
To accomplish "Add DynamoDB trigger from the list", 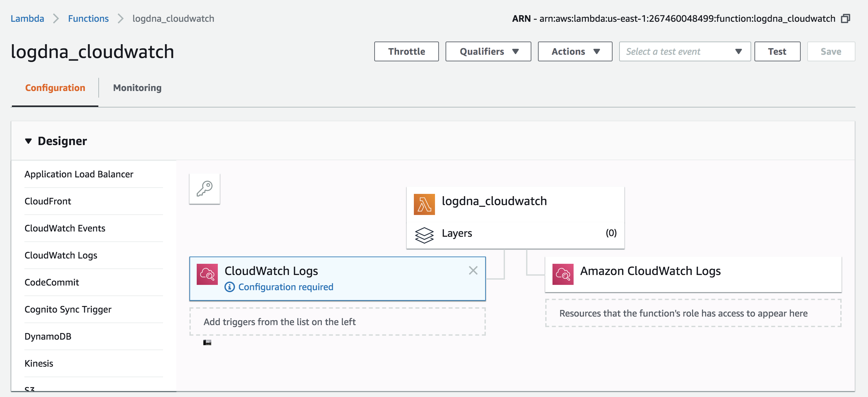I will (x=48, y=336).
